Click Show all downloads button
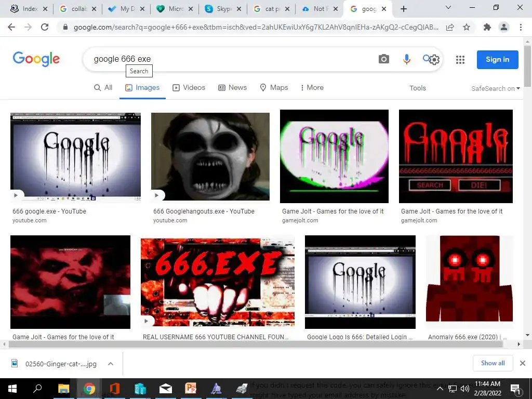This screenshot has height=399, width=532. [x=493, y=363]
